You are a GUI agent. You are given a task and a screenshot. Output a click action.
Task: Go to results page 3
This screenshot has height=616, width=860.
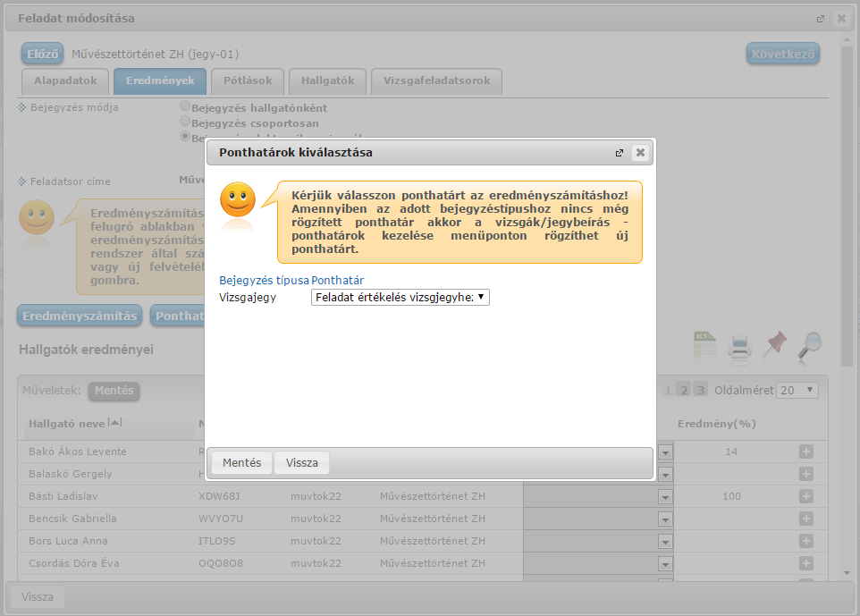coord(700,390)
